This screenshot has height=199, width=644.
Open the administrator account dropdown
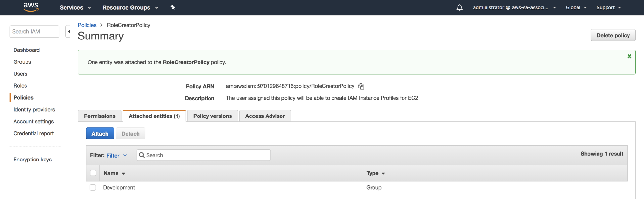click(x=514, y=7)
